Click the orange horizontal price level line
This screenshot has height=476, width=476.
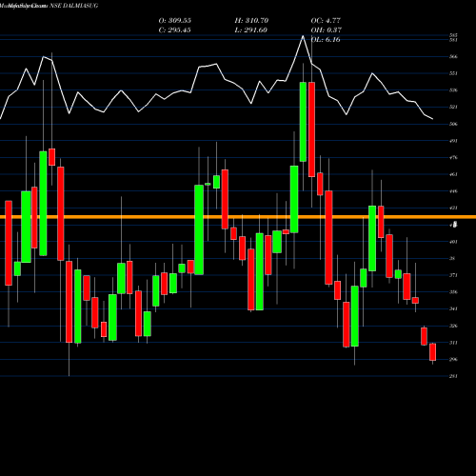(238, 217)
